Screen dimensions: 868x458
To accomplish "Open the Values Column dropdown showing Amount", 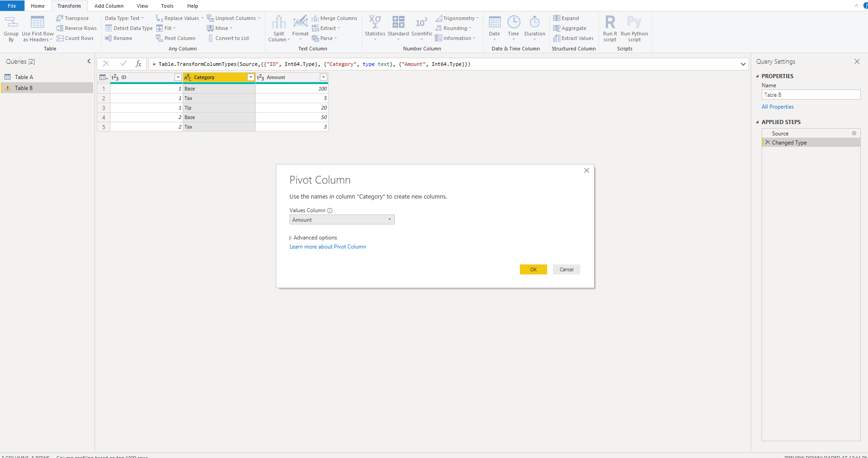I will pyautogui.click(x=342, y=219).
